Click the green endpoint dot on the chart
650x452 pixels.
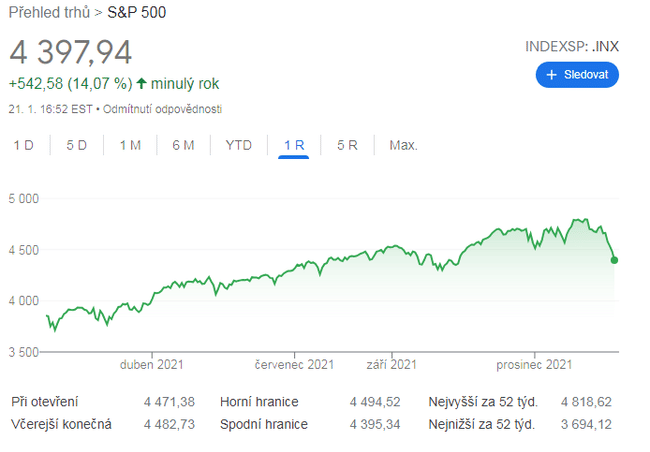pyautogui.click(x=614, y=260)
